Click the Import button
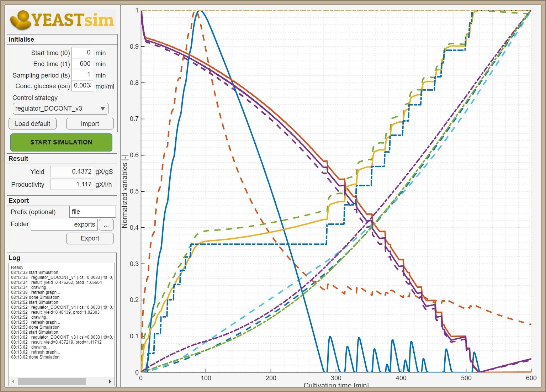 pos(90,124)
